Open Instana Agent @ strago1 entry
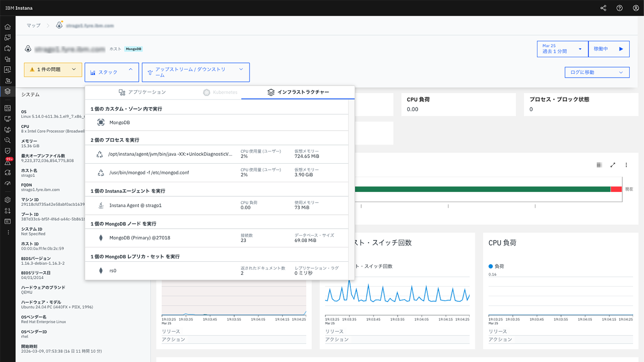This screenshot has height=362, width=644. (216, 205)
